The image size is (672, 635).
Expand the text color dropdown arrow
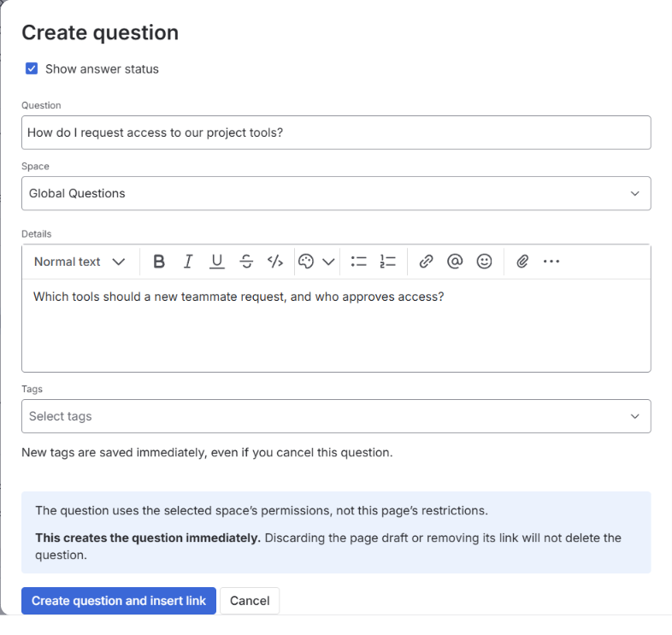[x=328, y=262]
